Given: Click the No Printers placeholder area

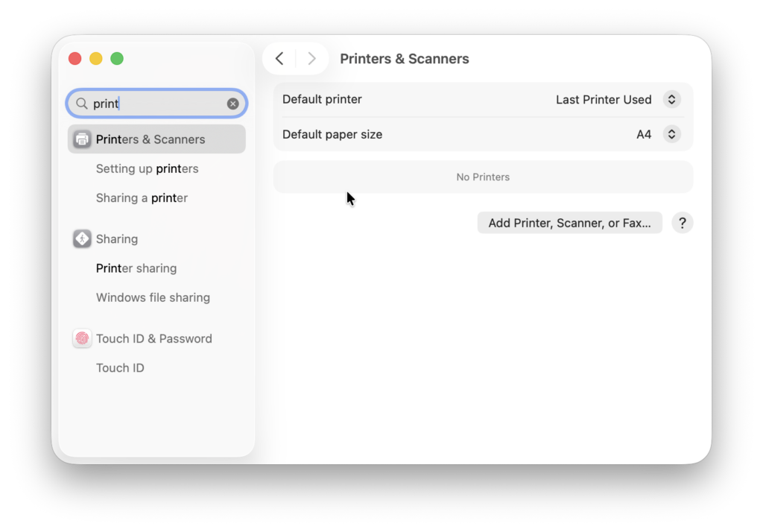Looking at the screenshot, I should click(483, 177).
